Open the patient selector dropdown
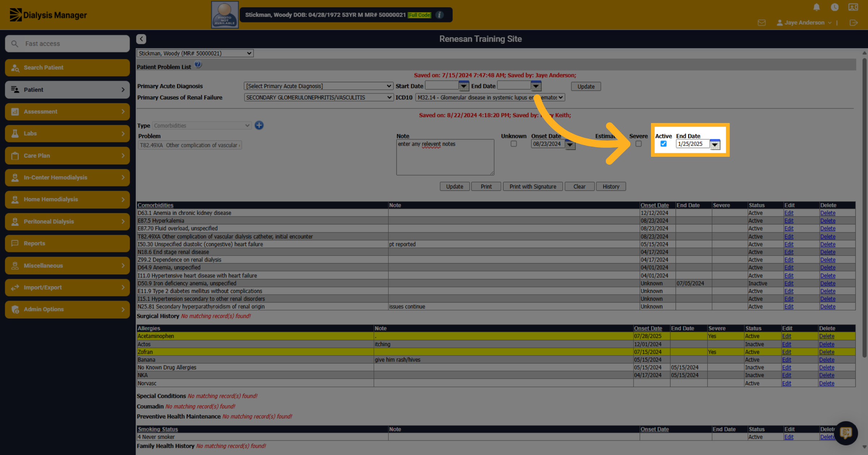 click(x=195, y=53)
